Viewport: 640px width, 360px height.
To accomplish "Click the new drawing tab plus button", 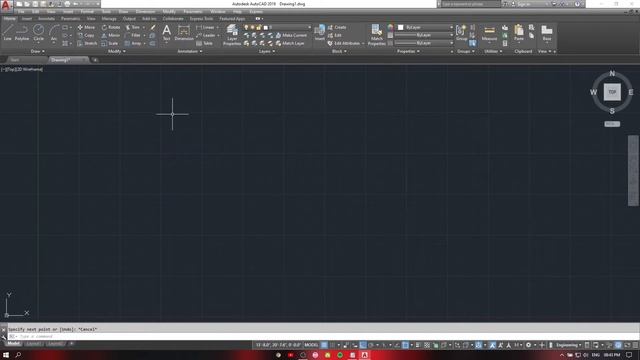I will [x=95, y=60].
